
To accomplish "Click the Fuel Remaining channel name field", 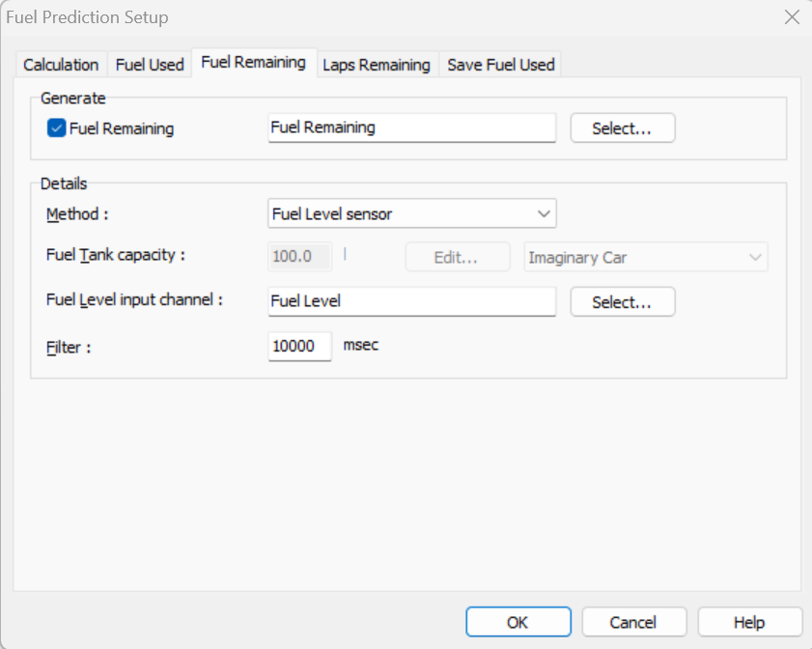I will tap(411, 127).
